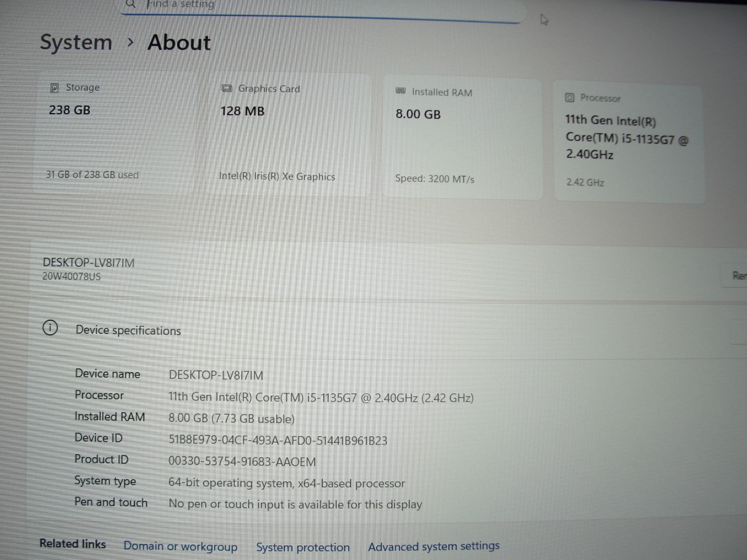Click the Device ID label
The image size is (747, 560).
click(x=99, y=438)
